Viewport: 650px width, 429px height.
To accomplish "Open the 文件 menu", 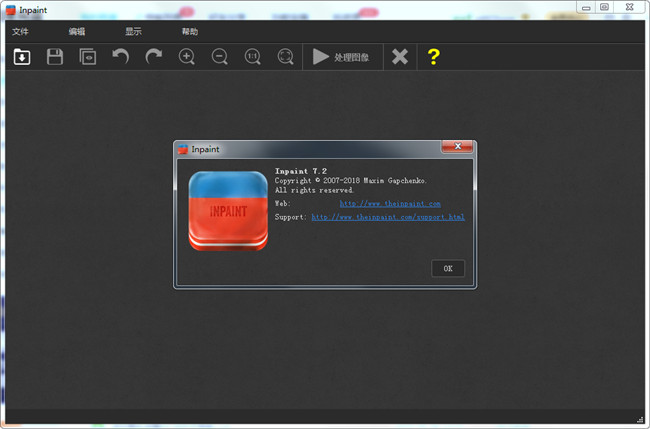I will pyautogui.click(x=21, y=32).
